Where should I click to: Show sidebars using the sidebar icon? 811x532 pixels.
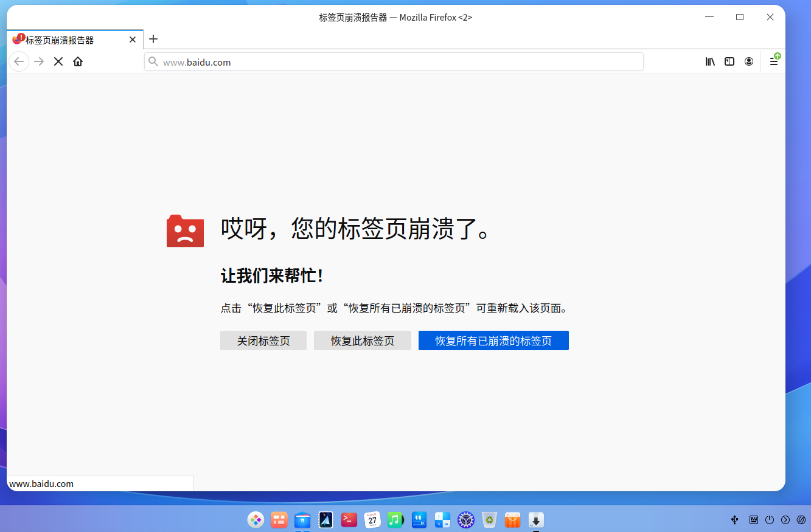coord(729,61)
